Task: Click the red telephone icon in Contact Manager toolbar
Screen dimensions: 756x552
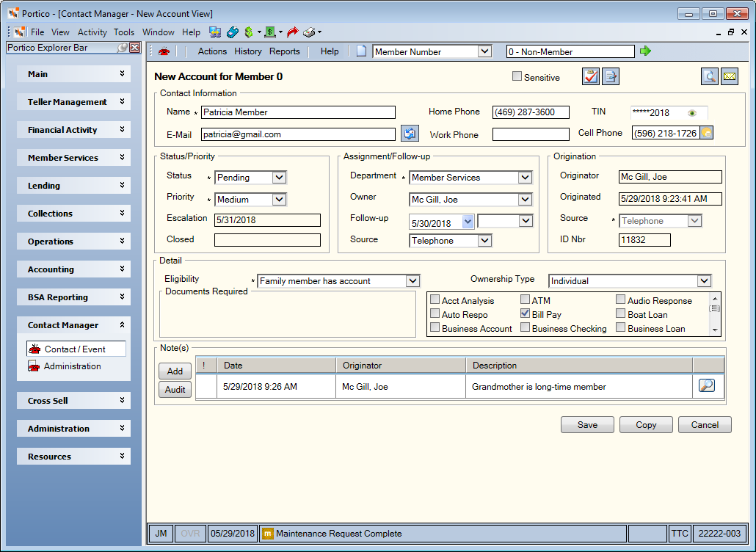Action: pos(164,51)
